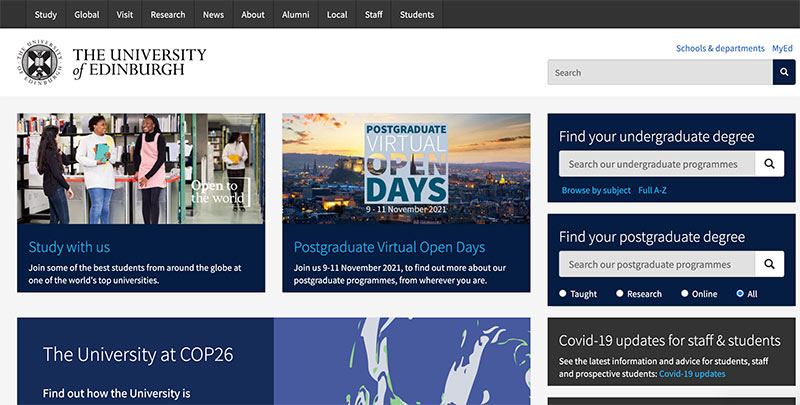Click the Find your undergraduate degree heading
This screenshot has height=405, width=800.
point(657,137)
